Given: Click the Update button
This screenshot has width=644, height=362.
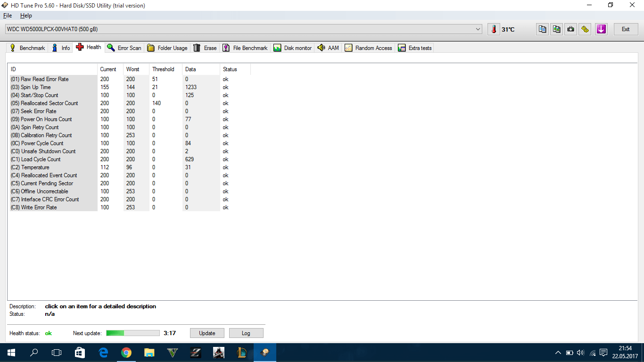Looking at the screenshot, I should tap(207, 333).
